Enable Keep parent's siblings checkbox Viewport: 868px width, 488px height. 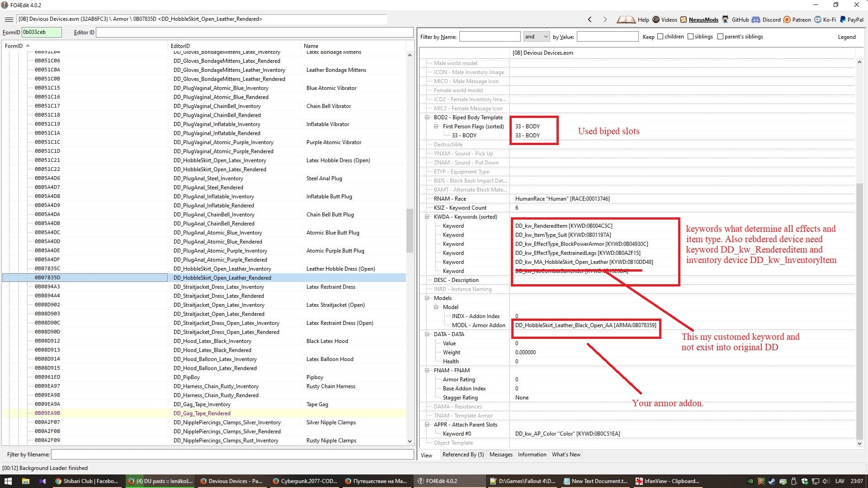720,37
